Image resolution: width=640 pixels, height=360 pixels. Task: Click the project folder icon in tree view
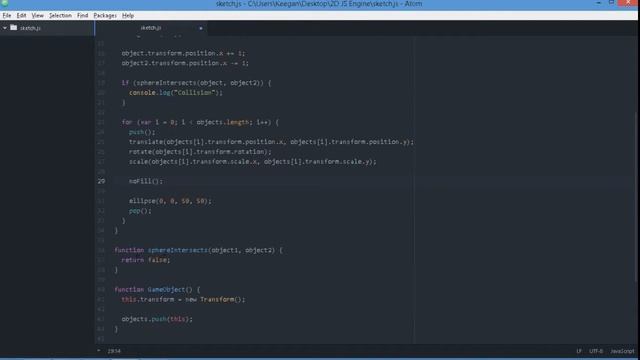tap(13, 28)
